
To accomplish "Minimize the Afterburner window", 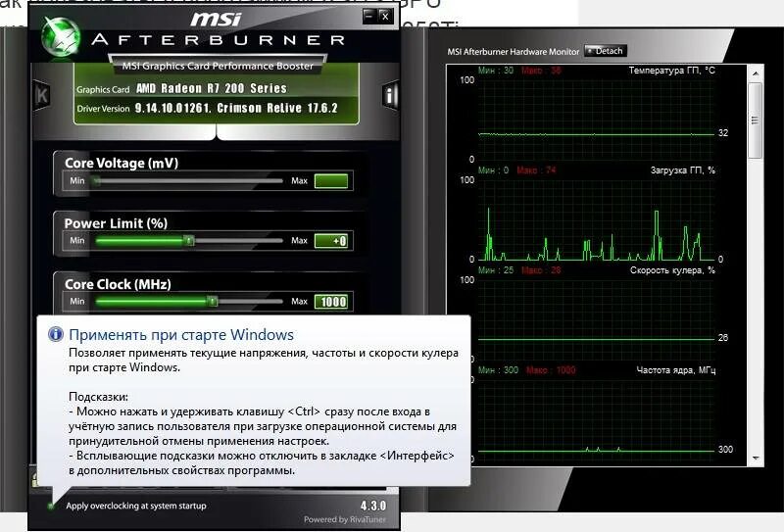I will pyautogui.click(x=369, y=16).
